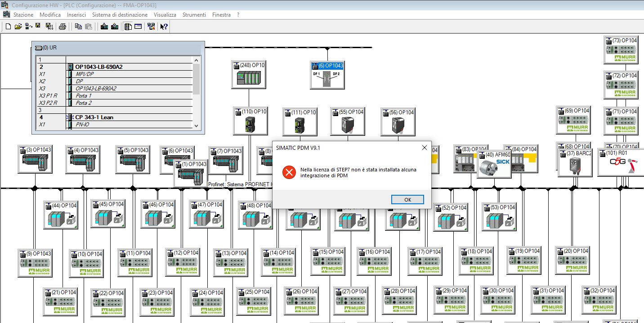644x323 pixels.
Task: Open the Finestra menu
Action: point(221,15)
